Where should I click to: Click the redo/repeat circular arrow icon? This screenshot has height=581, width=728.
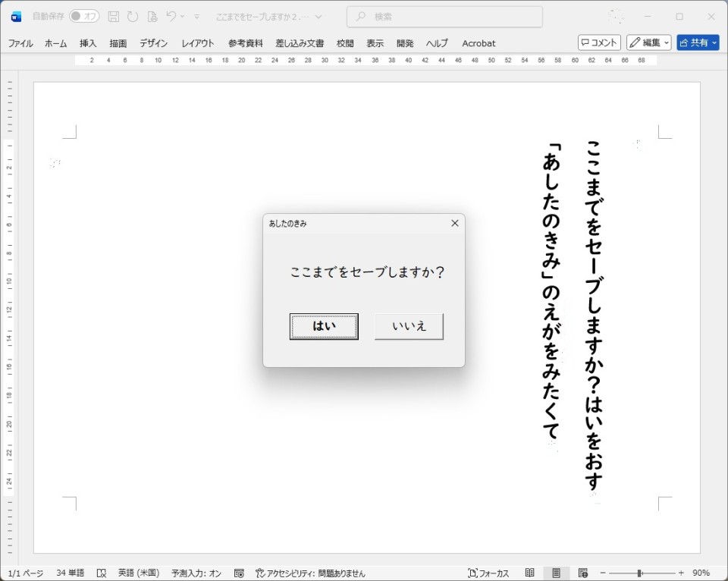tap(133, 17)
